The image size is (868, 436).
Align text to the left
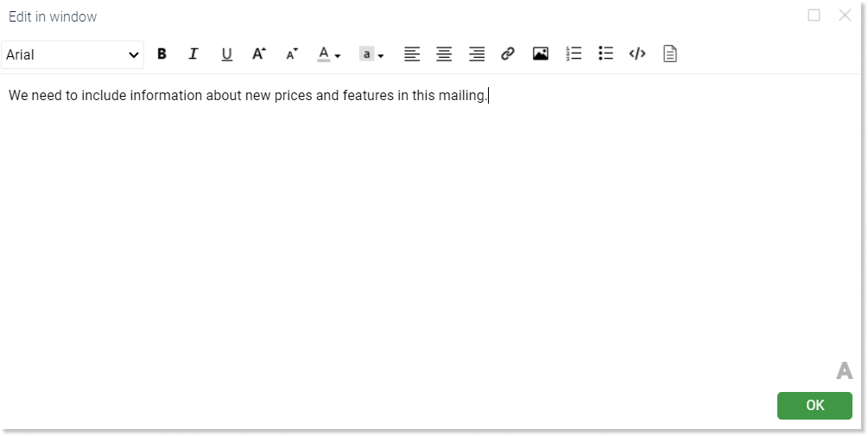point(412,54)
